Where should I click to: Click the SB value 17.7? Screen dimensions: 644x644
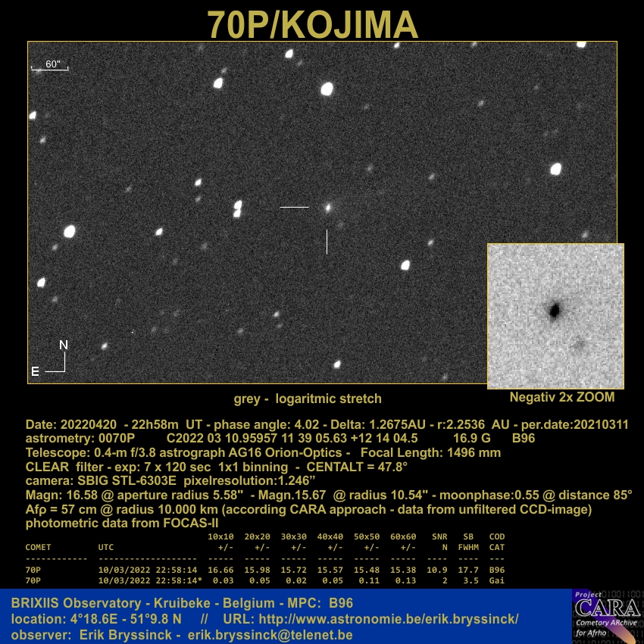[468, 570]
